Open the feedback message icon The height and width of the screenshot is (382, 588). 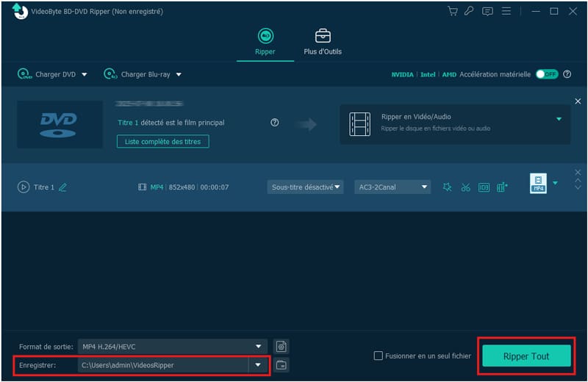pyautogui.click(x=487, y=11)
